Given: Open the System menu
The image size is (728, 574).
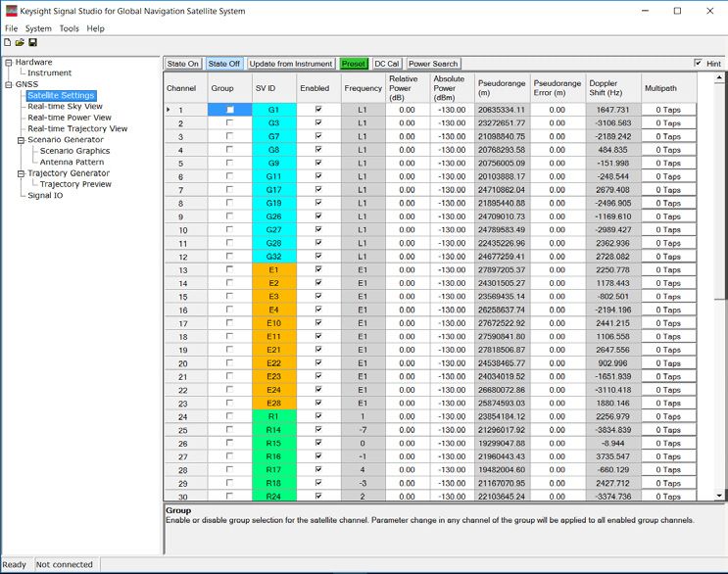Looking at the screenshot, I should click(38, 28).
